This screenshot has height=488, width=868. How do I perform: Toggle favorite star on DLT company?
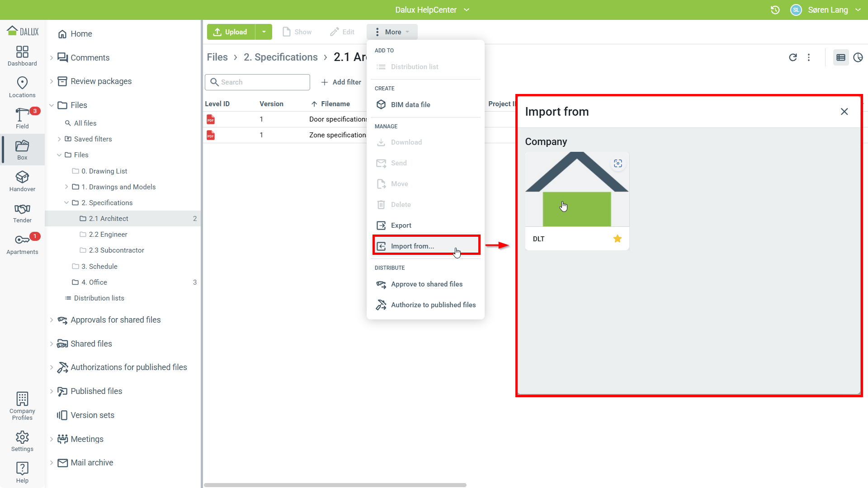tap(618, 239)
